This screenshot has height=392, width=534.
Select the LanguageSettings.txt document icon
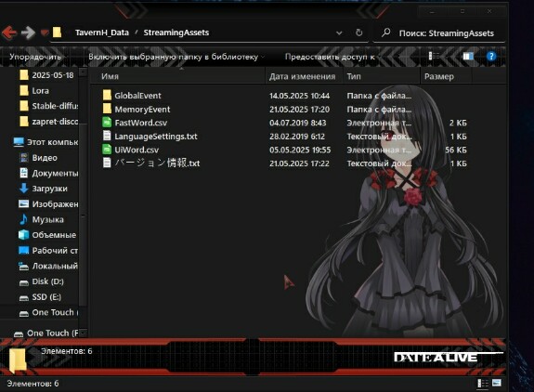click(107, 136)
